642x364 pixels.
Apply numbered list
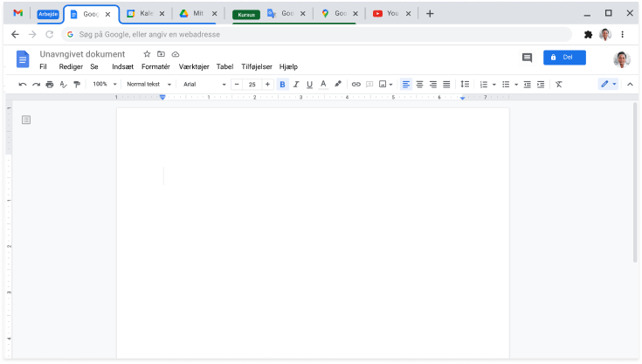[484, 85]
